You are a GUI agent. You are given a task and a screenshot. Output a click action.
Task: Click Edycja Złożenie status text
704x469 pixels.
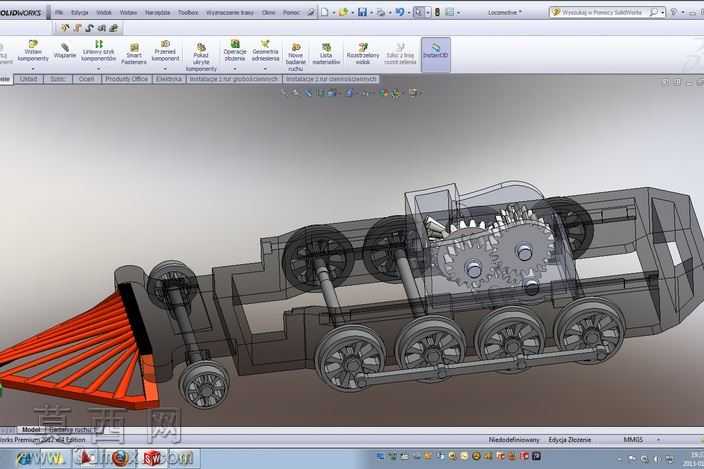[570, 440]
